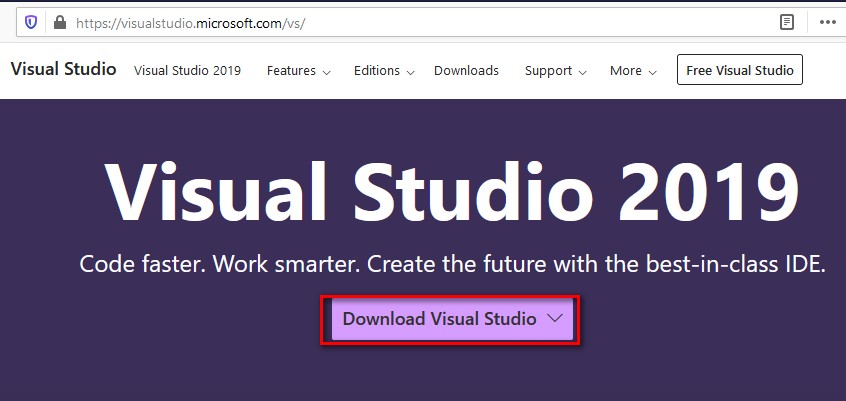Click the Download Visual Studio button
Screen dimensions: 846x401
coord(452,318)
